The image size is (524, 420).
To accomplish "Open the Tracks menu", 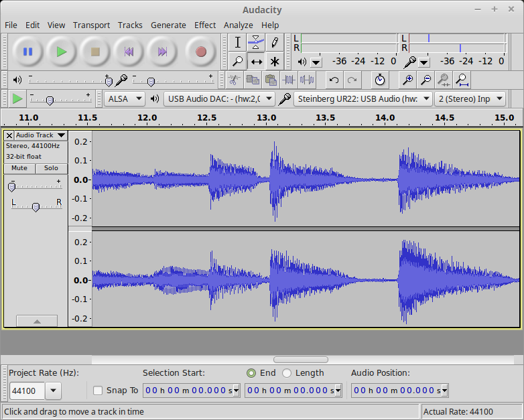I will click(x=130, y=25).
